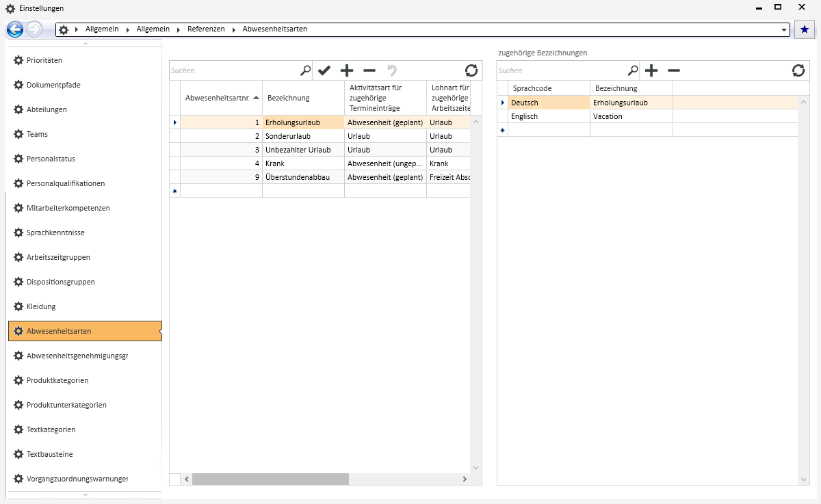The image size is (821, 504).
Task: Click Bezeichnung column header in left table
Action: [303, 98]
